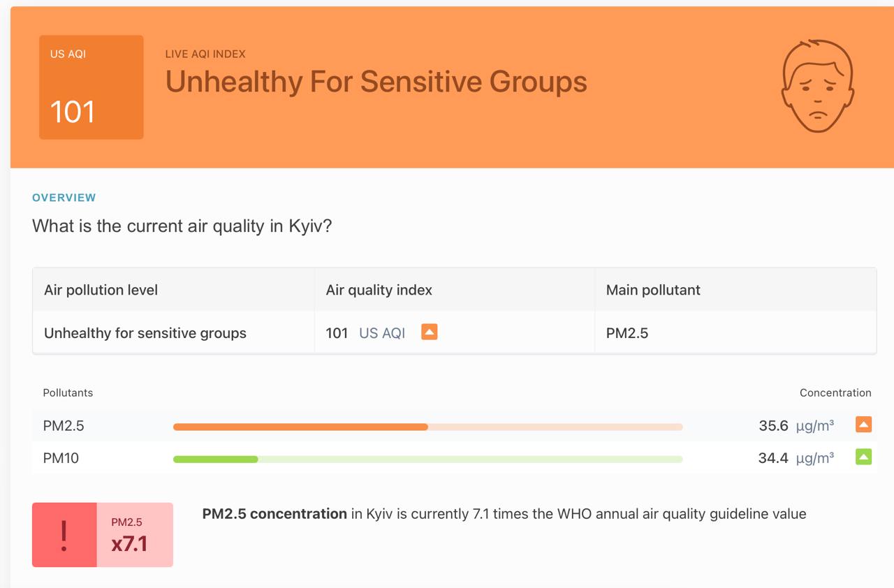The height and width of the screenshot is (588, 894).
Task: Click the PM2.5 main pollutant table cell
Action: pyautogui.click(x=627, y=333)
